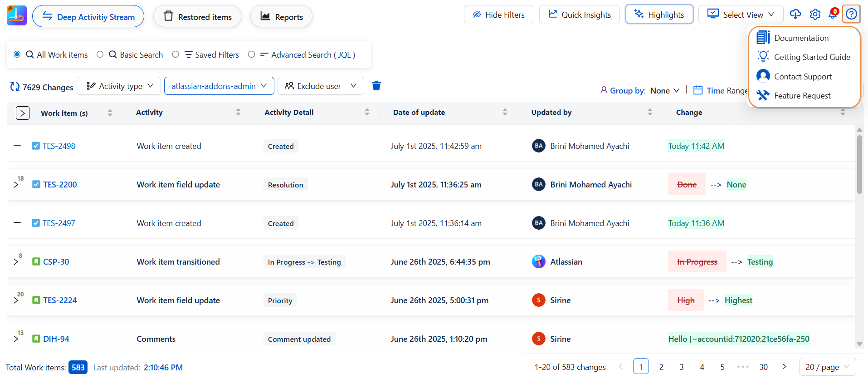Image resolution: width=868 pixels, height=379 pixels.
Task: Click the cloud download export icon
Action: coord(795,15)
